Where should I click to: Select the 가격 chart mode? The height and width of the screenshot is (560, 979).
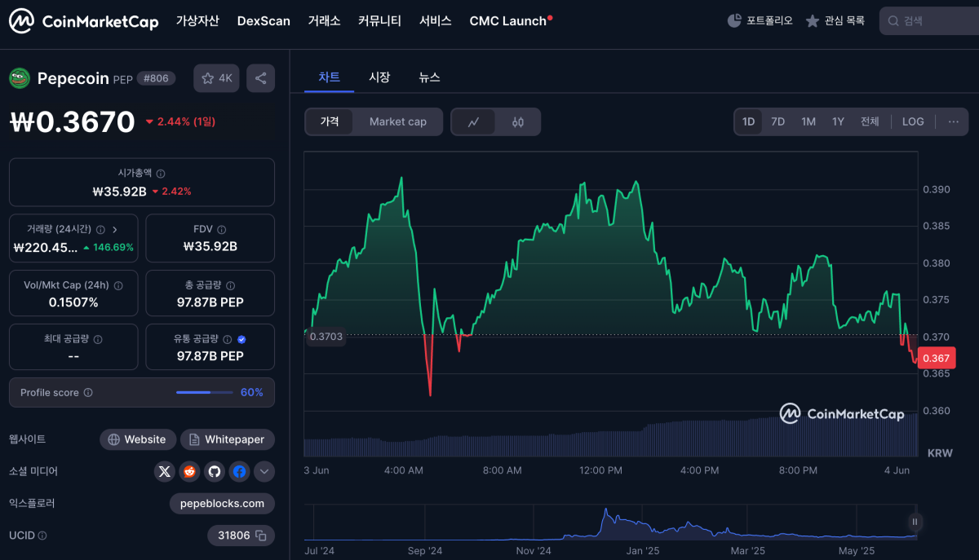(x=330, y=121)
